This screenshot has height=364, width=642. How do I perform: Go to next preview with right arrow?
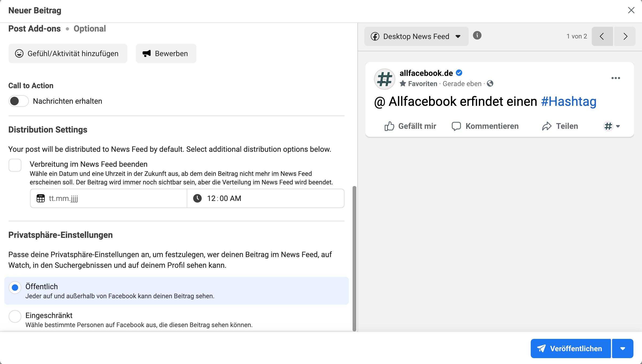point(625,36)
